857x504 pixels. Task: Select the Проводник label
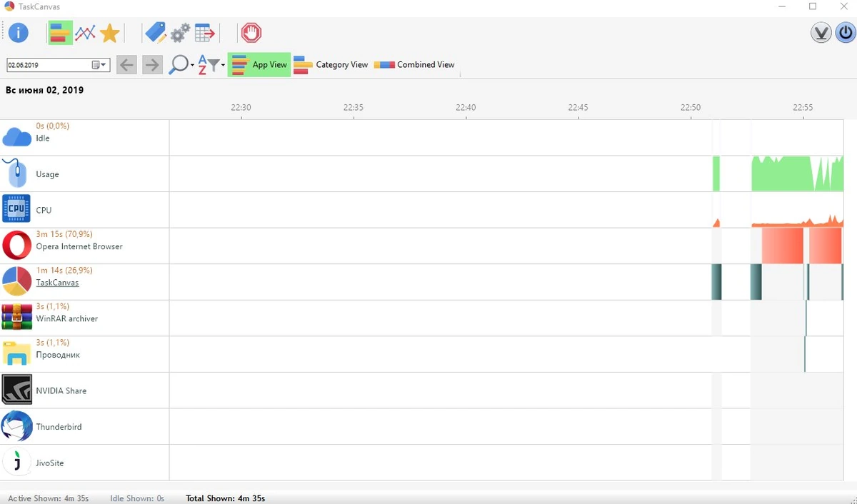coord(58,355)
